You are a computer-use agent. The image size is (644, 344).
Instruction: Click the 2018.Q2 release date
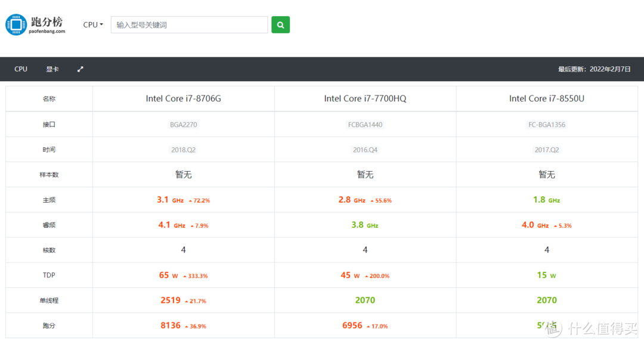184,150
